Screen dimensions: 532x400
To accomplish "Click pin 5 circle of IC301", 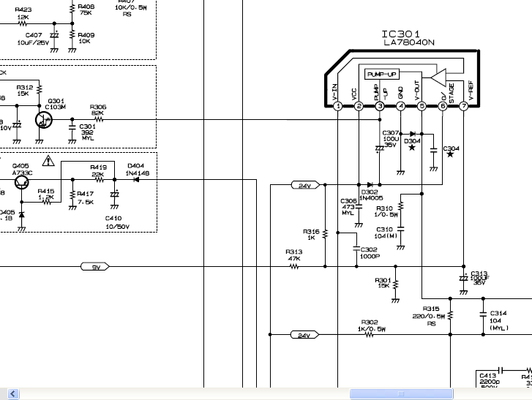I will pyautogui.click(x=422, y=106).
